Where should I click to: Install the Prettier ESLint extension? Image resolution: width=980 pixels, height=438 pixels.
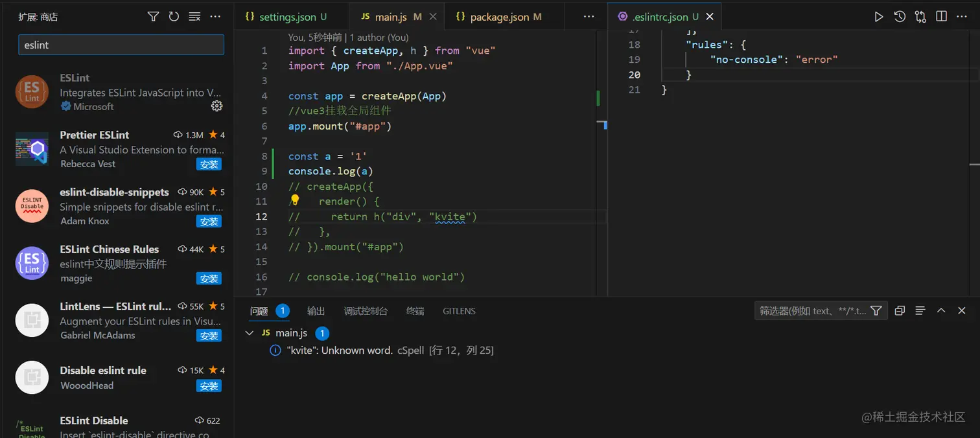[209, 164]
